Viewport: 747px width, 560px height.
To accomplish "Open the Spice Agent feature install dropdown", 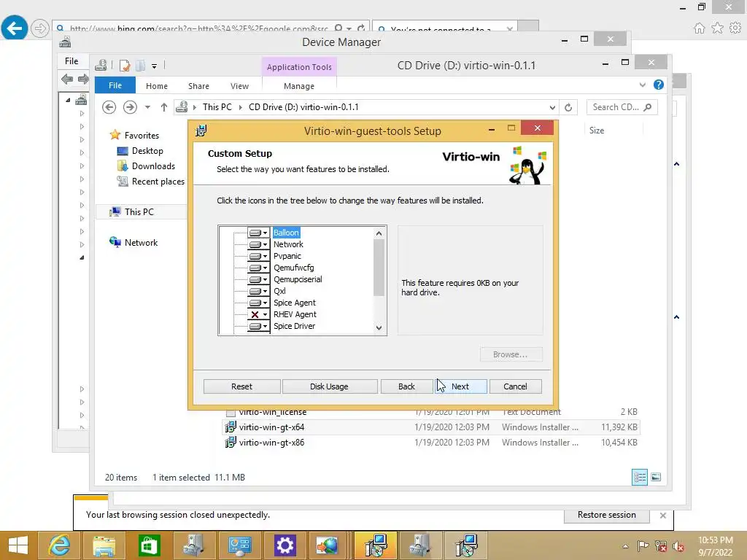I will (258, 303).
